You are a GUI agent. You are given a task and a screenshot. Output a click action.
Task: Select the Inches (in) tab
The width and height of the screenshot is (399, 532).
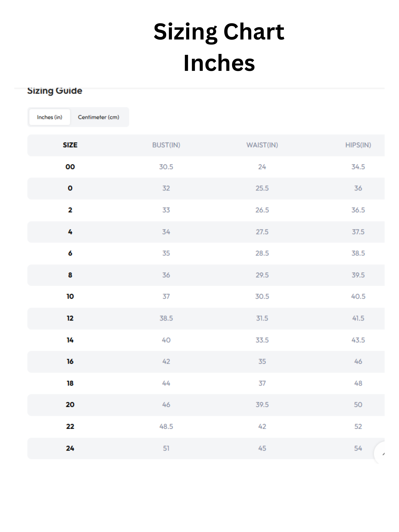[x=49, y=117]
